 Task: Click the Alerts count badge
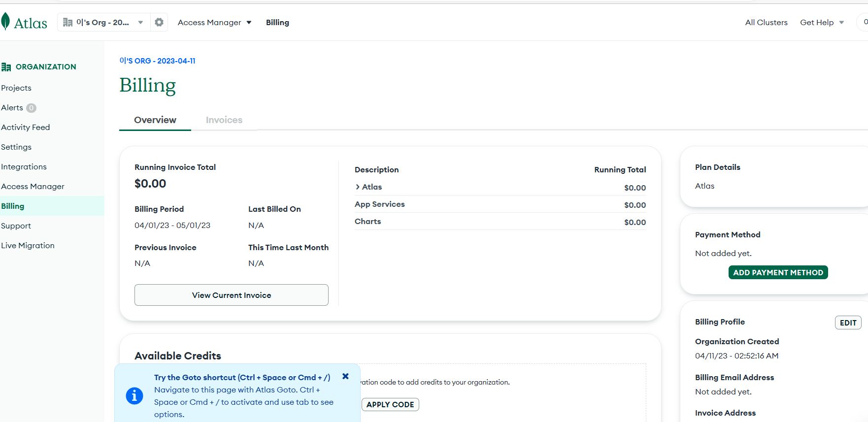pos(31,108)
